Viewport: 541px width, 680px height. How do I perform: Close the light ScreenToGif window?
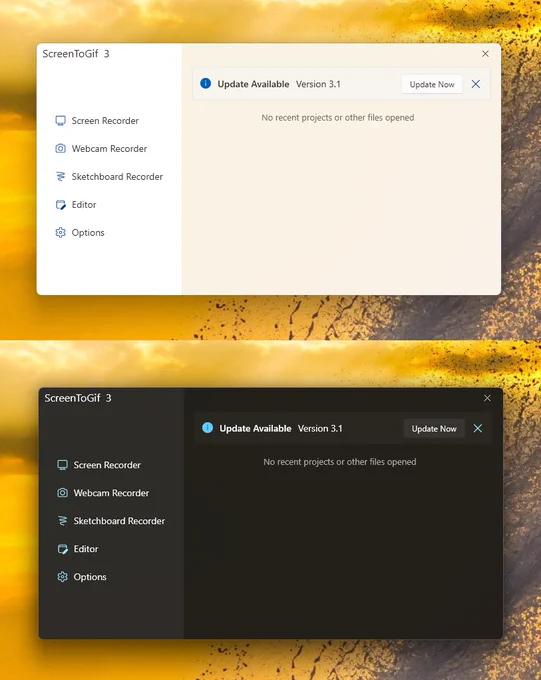pos(485,53)
